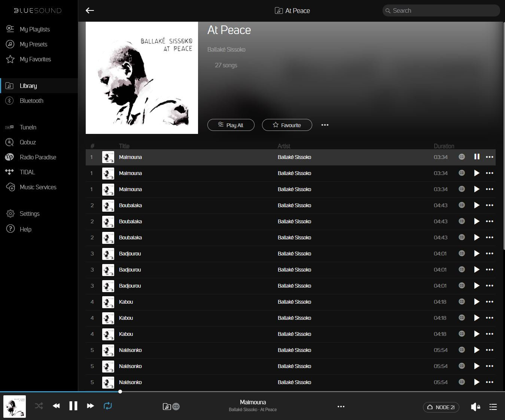Click the thumbnail in the highlighted Maimouna row
The width and height of the screenshot is (505, 420).
coord(108,157)
